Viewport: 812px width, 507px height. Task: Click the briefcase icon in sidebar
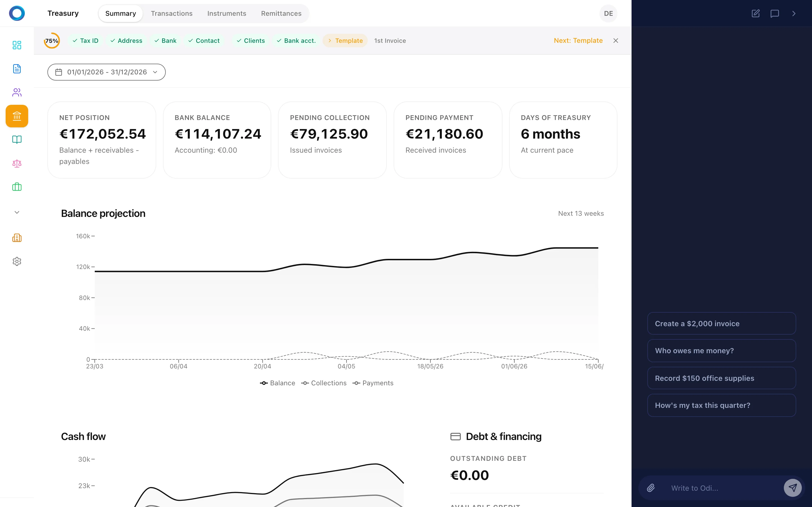(x=17, y=187)
